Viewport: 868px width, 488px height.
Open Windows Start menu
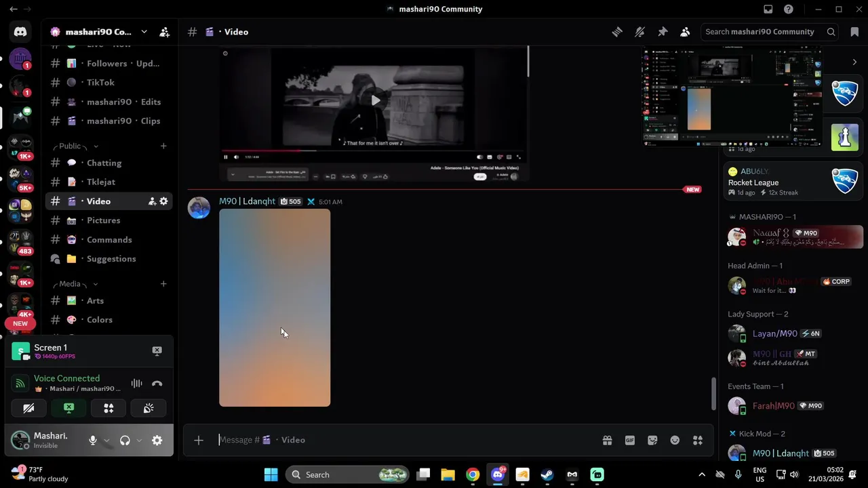pos(271,474)
